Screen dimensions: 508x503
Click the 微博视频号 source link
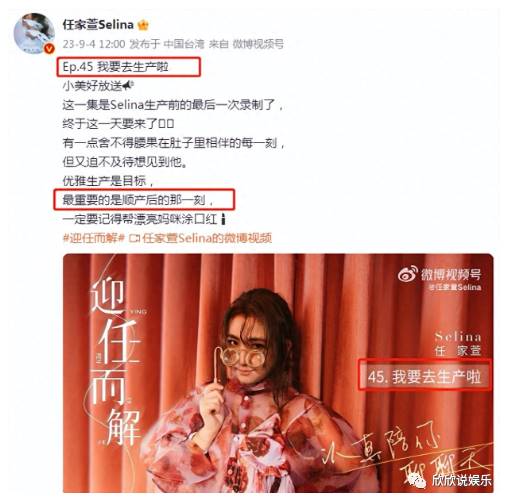258,44
